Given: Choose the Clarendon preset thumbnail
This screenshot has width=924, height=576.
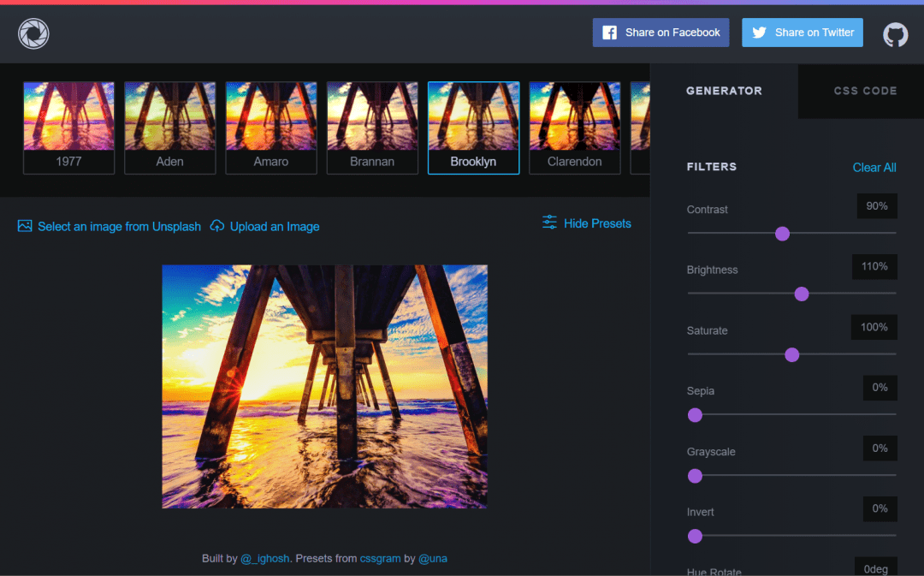Looking at the screenshot, I should point(574,128).
